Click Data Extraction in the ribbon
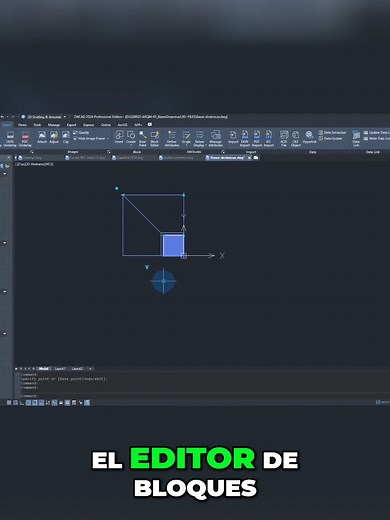 [x=332, y=133]
